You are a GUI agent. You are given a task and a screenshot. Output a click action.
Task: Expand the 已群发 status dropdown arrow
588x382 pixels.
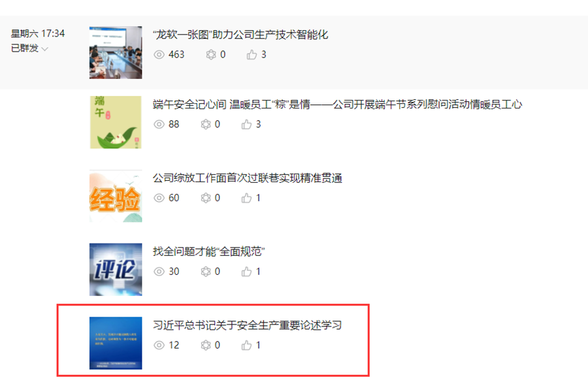tap(45, 49)
